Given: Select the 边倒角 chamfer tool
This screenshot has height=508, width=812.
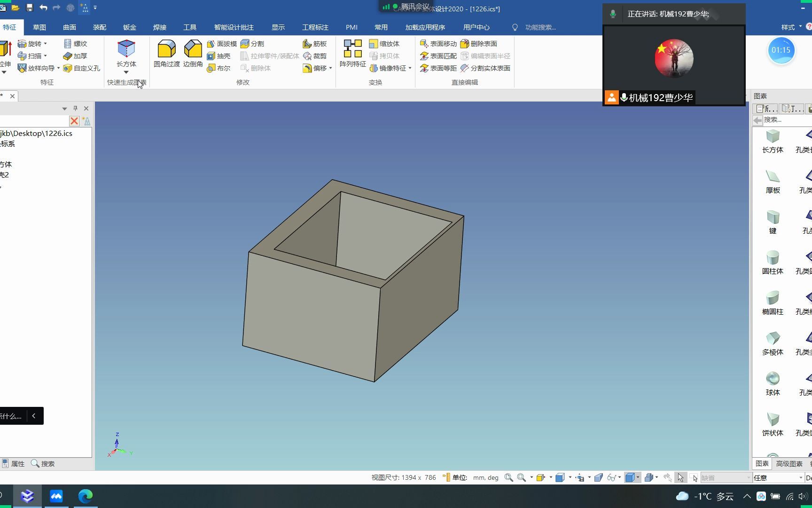Looking at the screenshot, I should click(x=193, y=54).
